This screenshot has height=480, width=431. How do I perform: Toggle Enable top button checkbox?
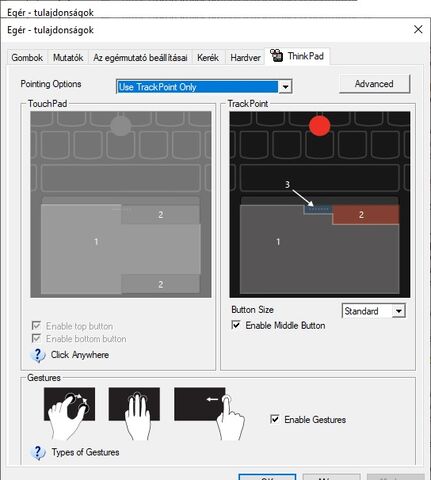click(36, 326)
